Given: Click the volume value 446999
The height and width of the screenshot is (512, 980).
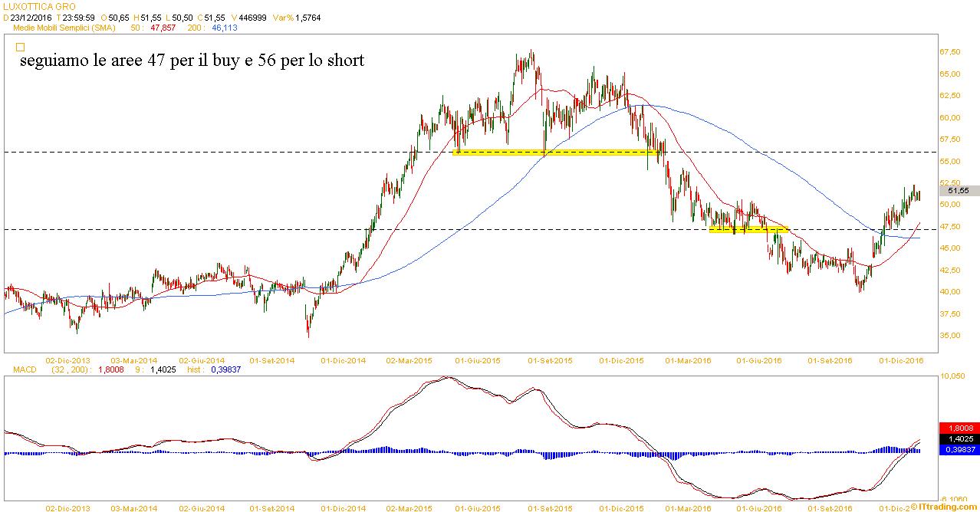Looking at the screenshot, I should pyautogui.click(x=250, y=16).
